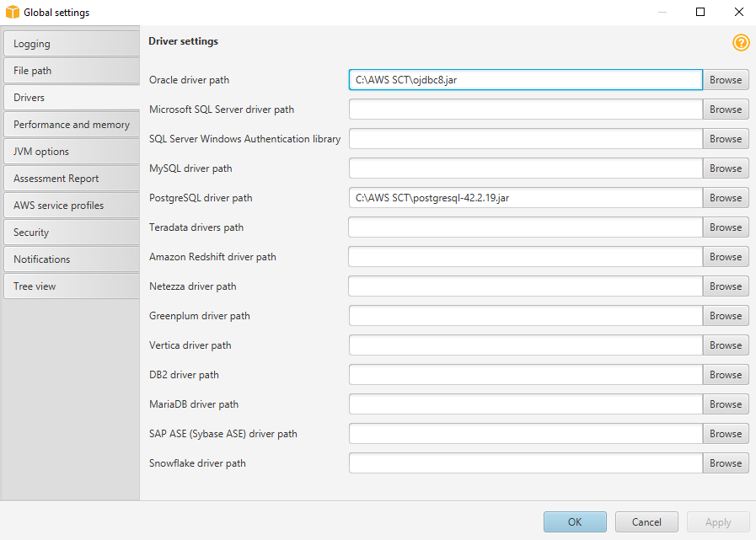Browse for the MySQL driver path
The width and height of the screenshot is (756, 540).
725,168
